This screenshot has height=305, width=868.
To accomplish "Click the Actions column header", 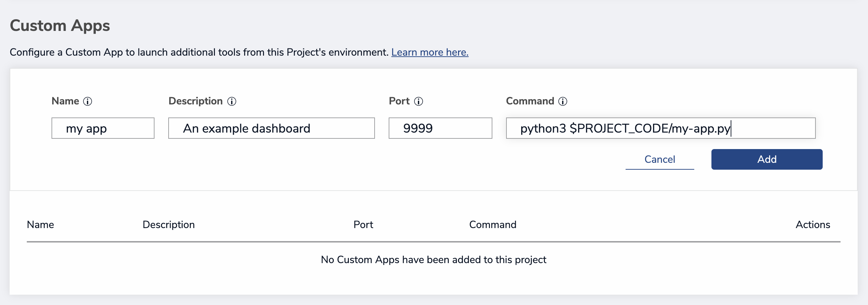I will click(813, 225).
